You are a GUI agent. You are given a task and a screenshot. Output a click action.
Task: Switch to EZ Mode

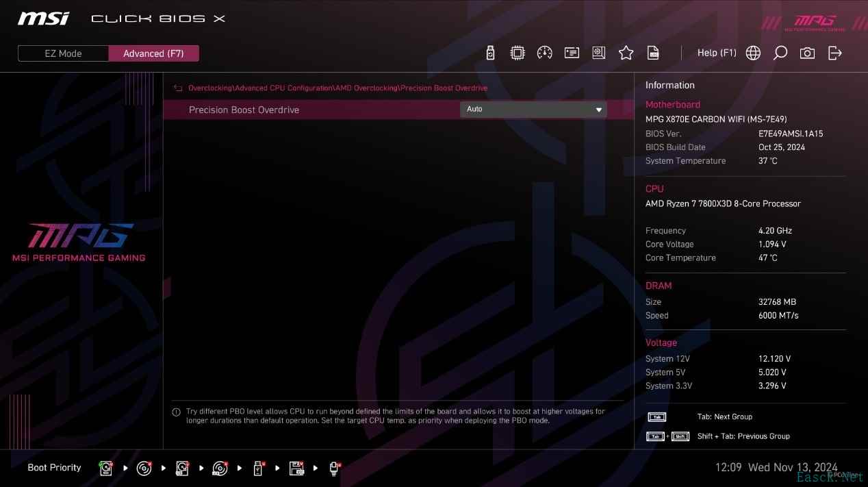pos(63,53)
